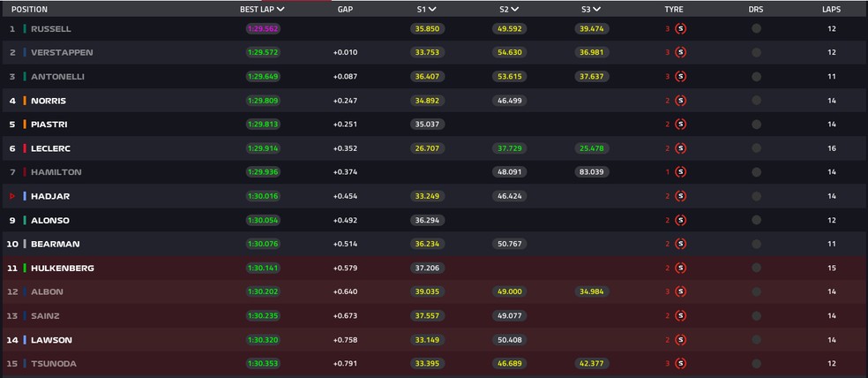
Task: Open the Best Lap column dropdown
Action: [281, 10]
